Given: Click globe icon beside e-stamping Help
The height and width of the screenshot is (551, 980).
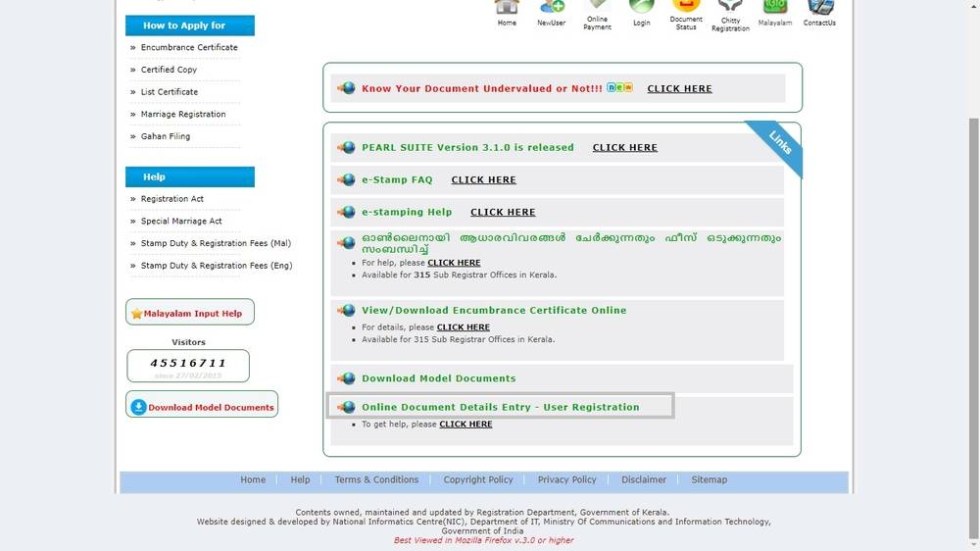Looking at the screenshot, I should pyautogui.click(x=346, y=212).
